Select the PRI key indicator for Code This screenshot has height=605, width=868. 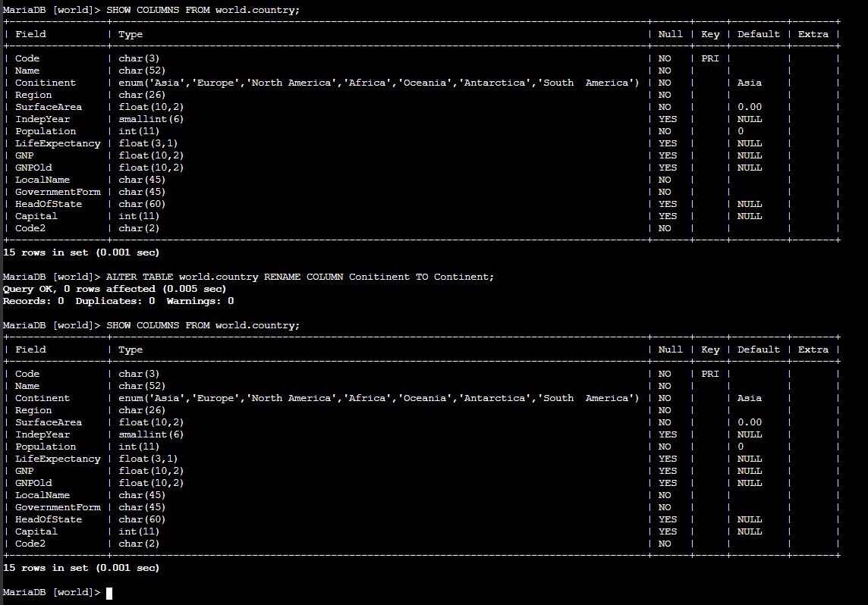click(709, 58)
